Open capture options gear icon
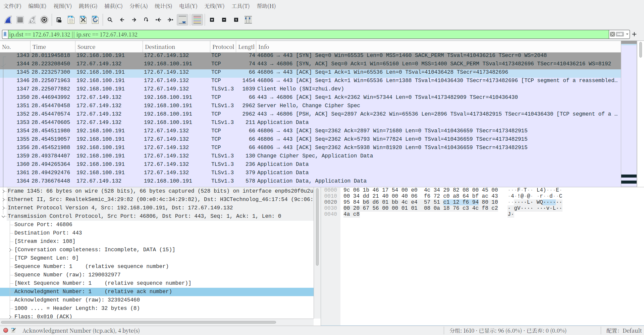644x335 pixels. (x=44, y=20)
